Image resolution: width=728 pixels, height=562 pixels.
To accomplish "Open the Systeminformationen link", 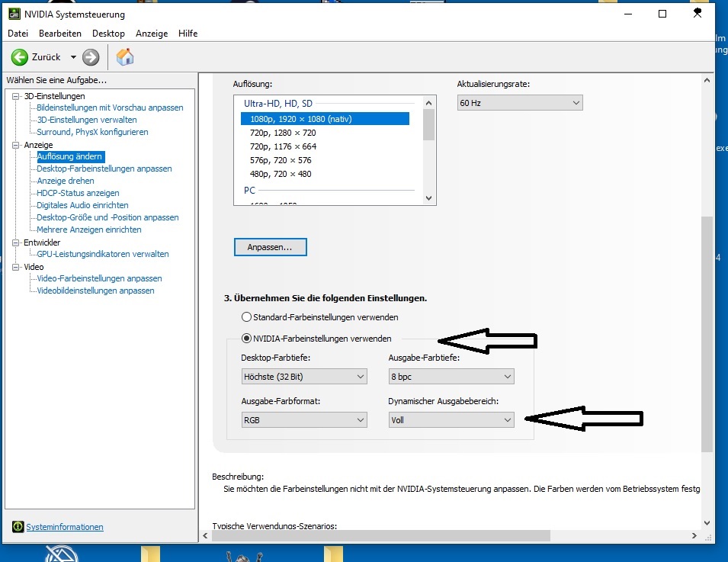I will (x=65, y=527).
